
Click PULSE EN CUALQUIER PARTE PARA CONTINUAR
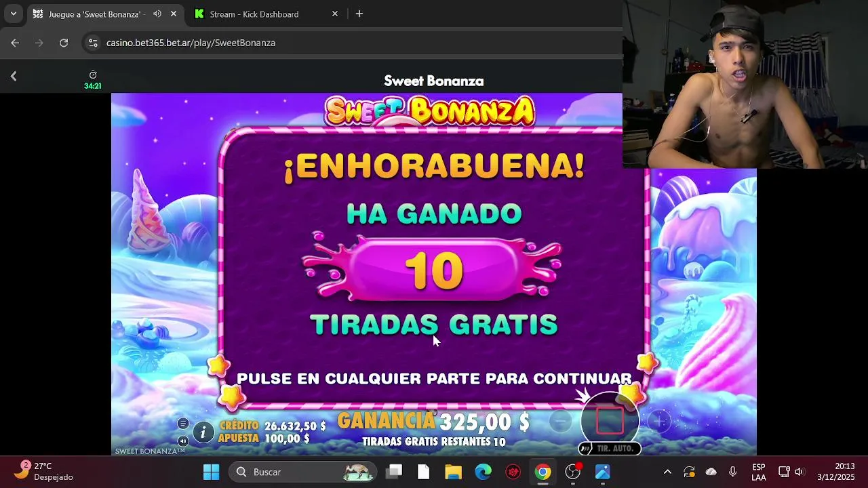coord(434,378)
